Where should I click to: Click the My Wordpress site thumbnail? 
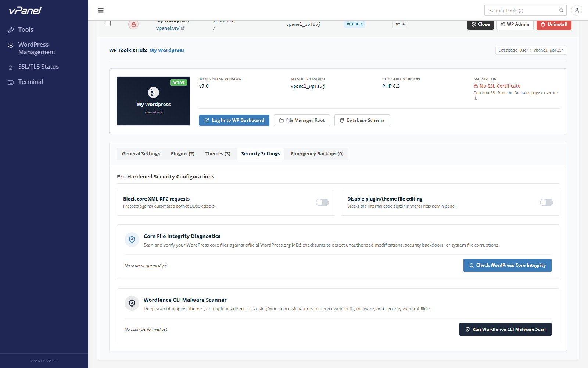pyautogui.click(x=154, y=101)
